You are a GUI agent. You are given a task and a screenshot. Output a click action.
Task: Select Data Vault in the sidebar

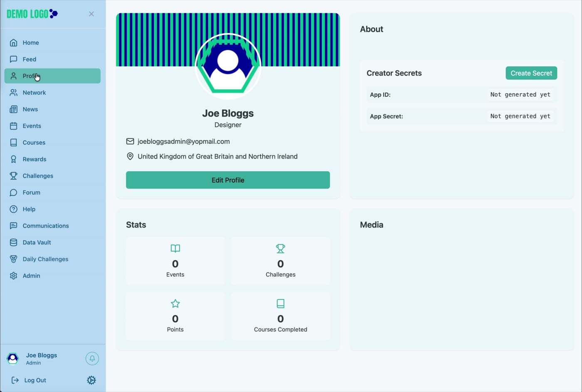pyautogui.click(x=52, y=242)
